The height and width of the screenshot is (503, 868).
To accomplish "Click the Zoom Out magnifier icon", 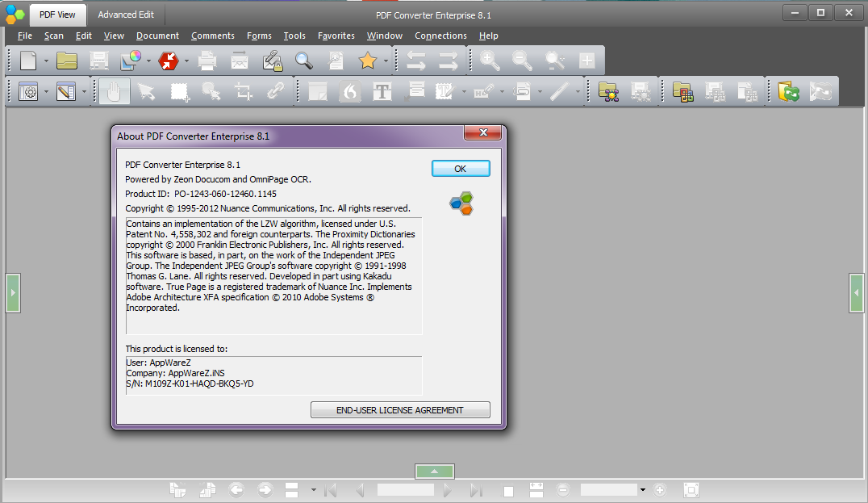I will coord(521,61).
